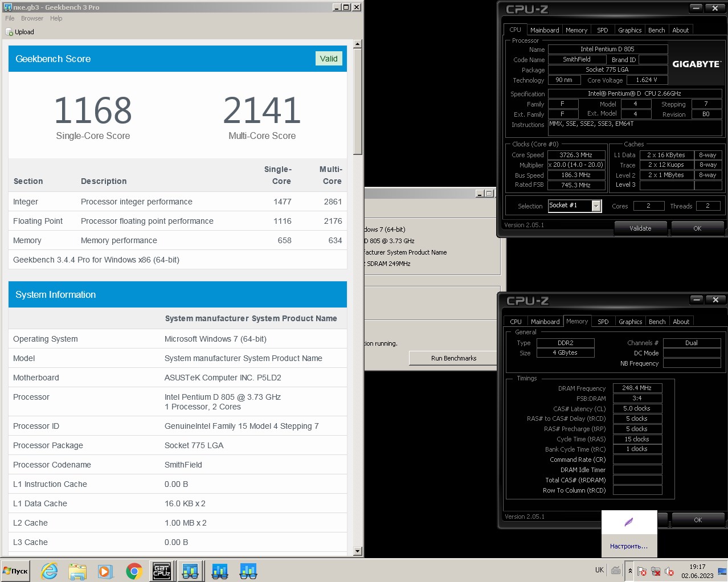Click the Integer row in score table
Image resolution: width=728 pixels, height=582 pixels.
pos(178,202)
